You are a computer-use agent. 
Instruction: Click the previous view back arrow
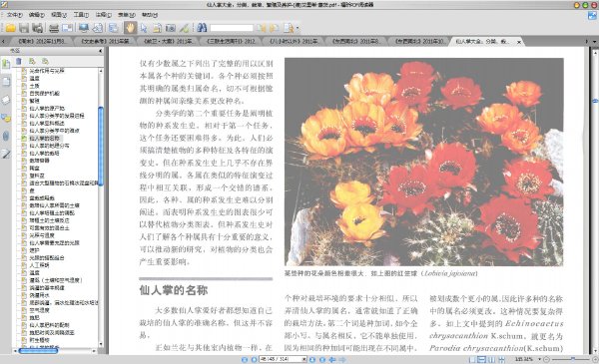point(332,360)
